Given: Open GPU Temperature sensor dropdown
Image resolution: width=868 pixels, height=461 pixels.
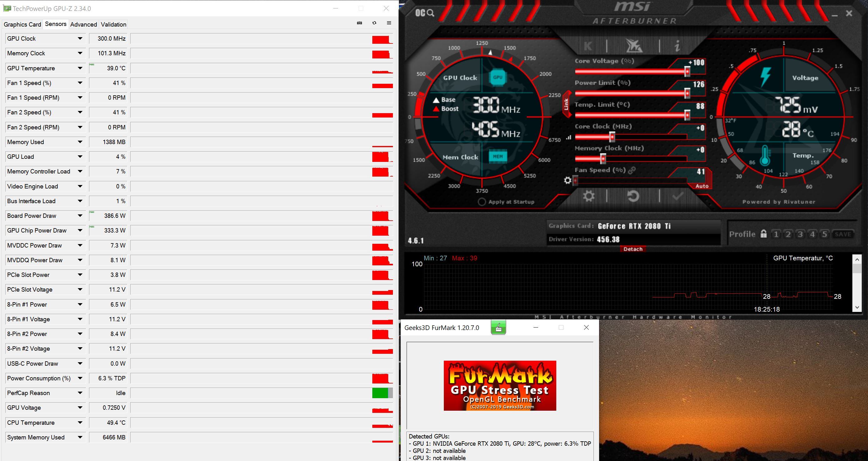Looking at the screenshot, I should (x=80, y=68).
